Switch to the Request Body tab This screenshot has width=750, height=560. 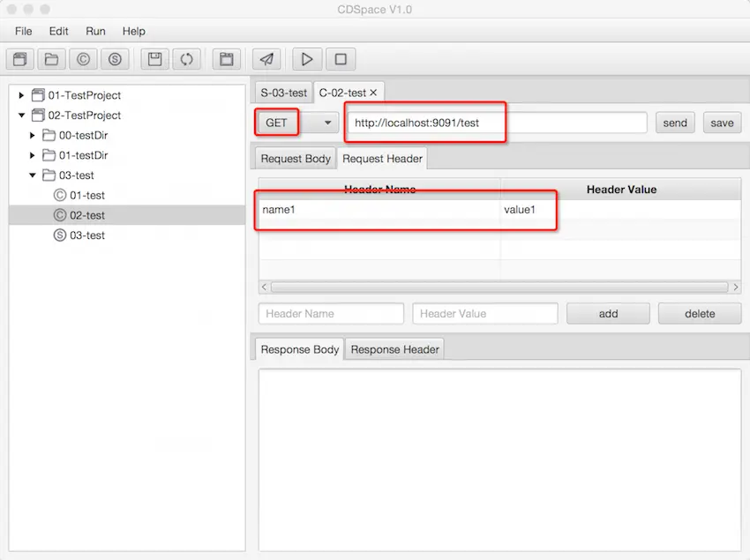point(296,159)
